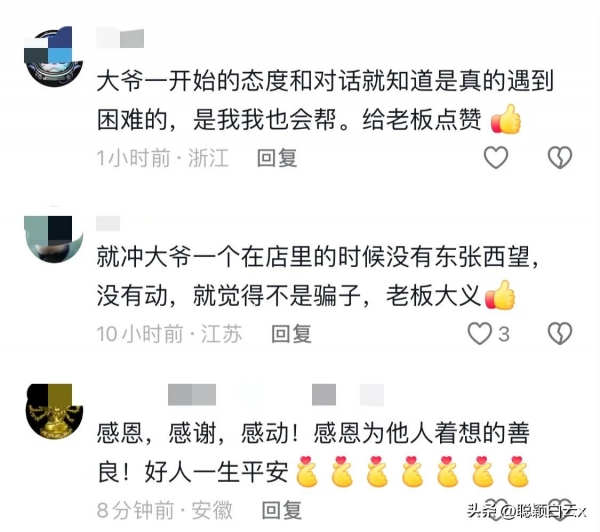Like the 江苏 comment showing 3 likes

[x=480, y=333]
